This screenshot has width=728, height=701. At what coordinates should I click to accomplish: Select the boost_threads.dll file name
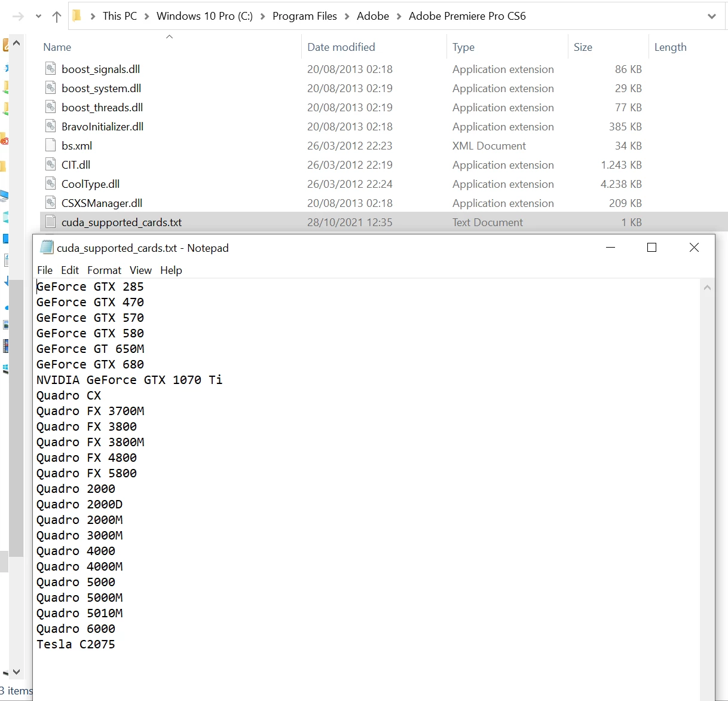(x=102, y=108)
